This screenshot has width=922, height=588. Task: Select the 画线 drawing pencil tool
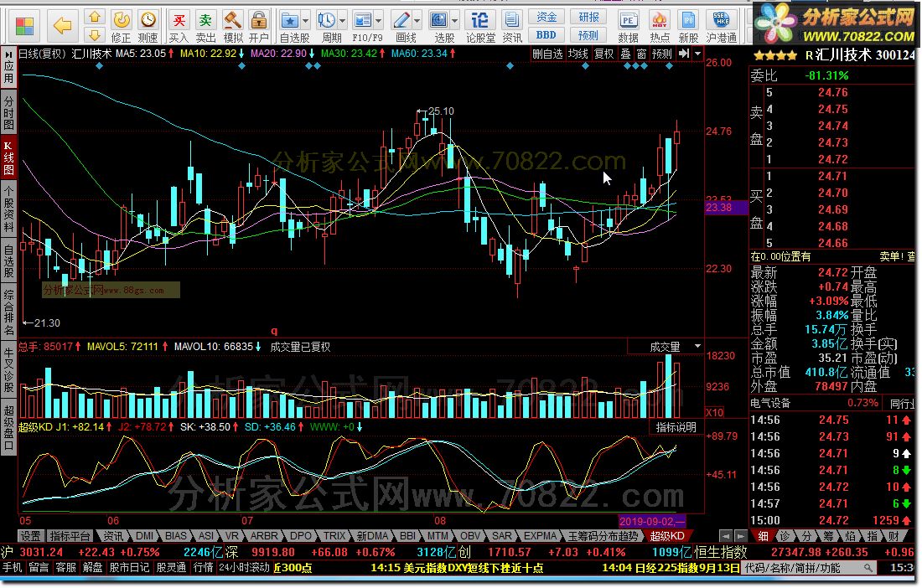pos(401,21)
